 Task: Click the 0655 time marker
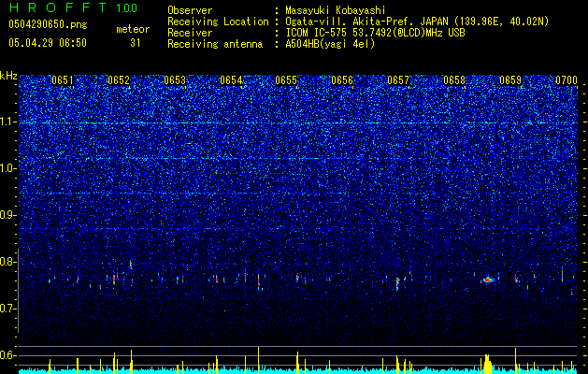tap(286, 80)
